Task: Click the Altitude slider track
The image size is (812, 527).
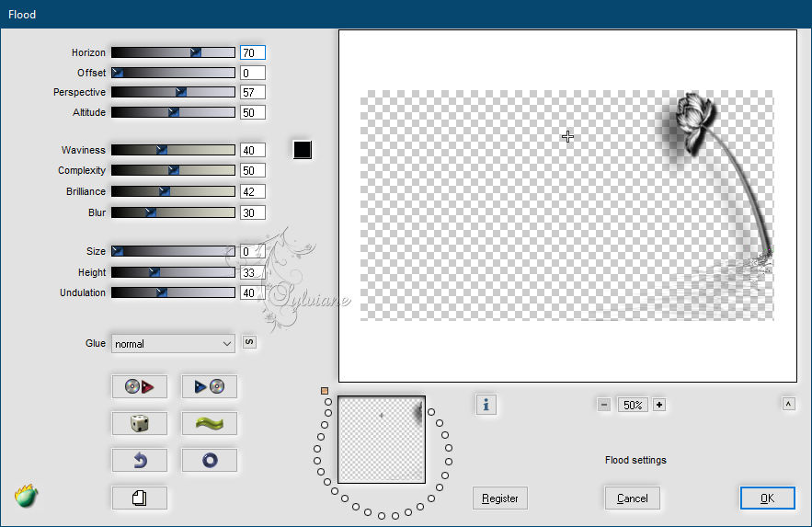Action: coord(173,112)
